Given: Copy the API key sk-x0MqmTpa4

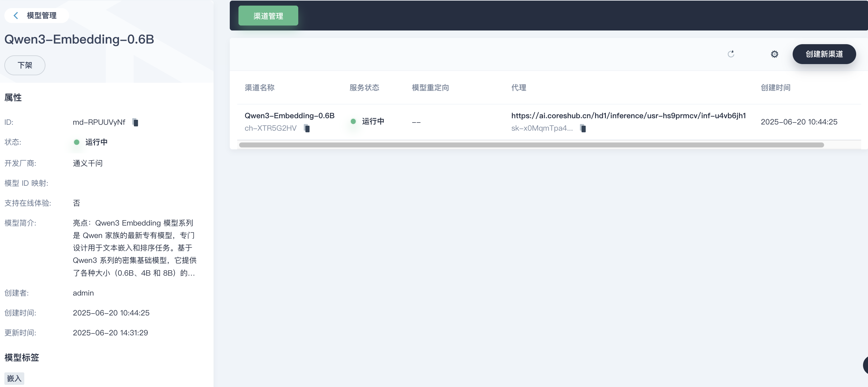Looking at the screenshot, I should point(583,128).
